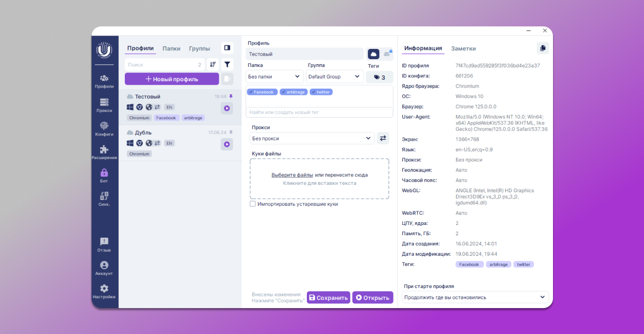Image resolution: width=644 pixels, height=334 pixels.
Task: Click the Поиск search field
Action: (x=161, y=65)
